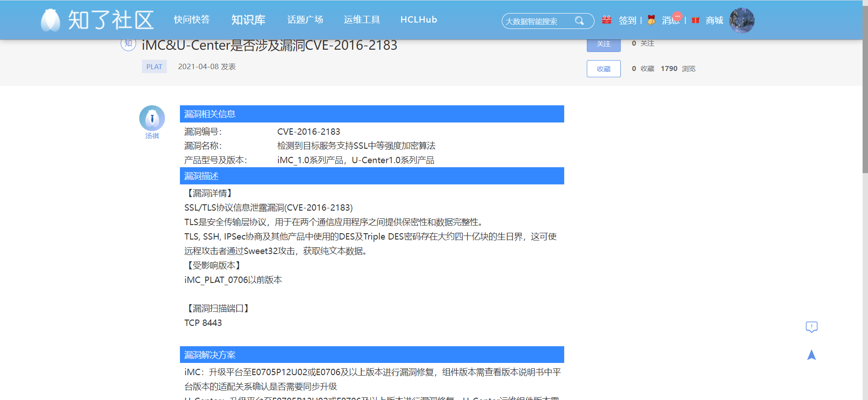This screenshot has width=868, height=400.
Task: Click the PLAT tag
Action: [x=154, y=66]
